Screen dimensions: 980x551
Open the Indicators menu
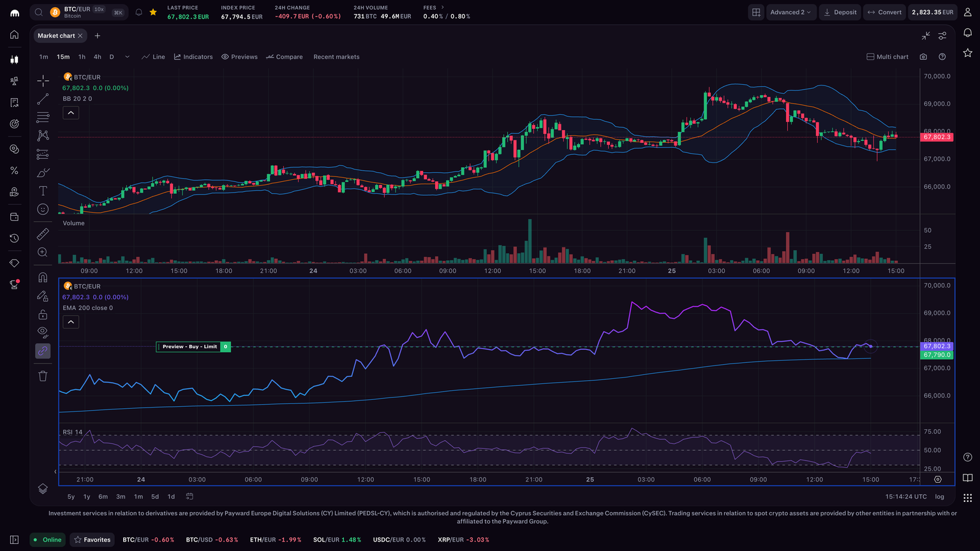(x=193, y=57)
